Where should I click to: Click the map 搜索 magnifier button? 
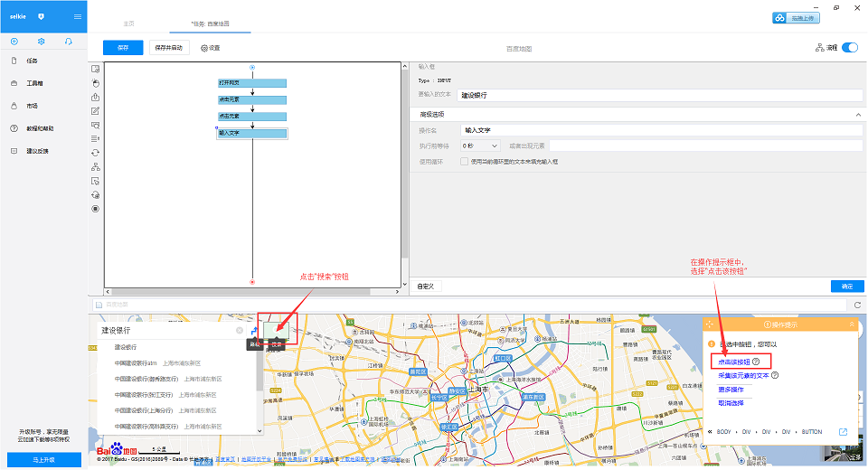coord(277,331)
